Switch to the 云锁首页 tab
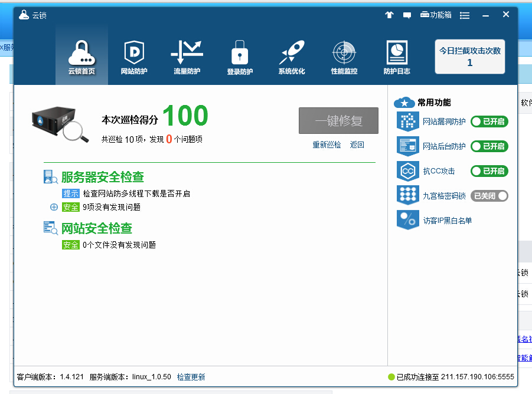 click(81, 56)
